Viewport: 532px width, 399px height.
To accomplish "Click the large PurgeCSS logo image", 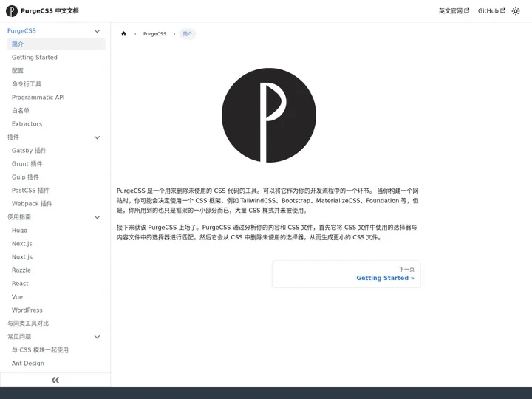I will (x=269, y=115).
